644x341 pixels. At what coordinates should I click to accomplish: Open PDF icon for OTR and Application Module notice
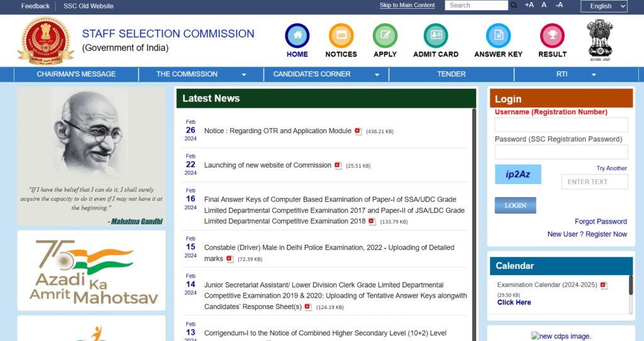point(358,131)
